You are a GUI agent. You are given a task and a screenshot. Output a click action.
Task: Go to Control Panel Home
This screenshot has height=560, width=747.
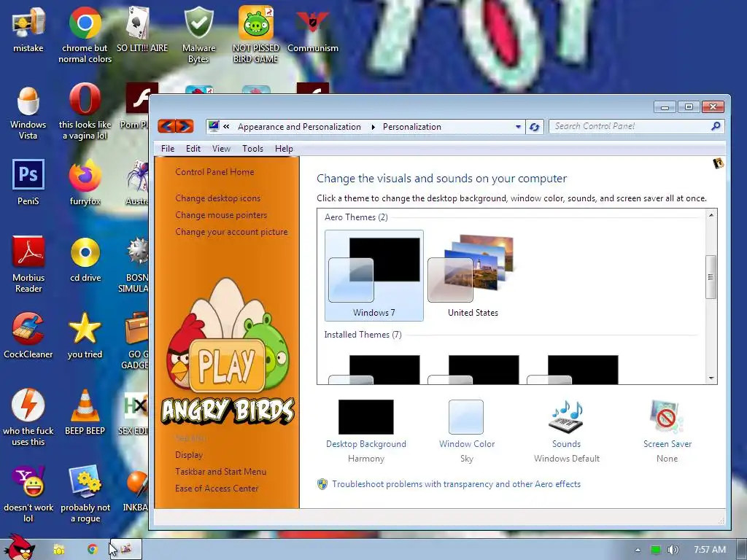(x=214, y=172)
